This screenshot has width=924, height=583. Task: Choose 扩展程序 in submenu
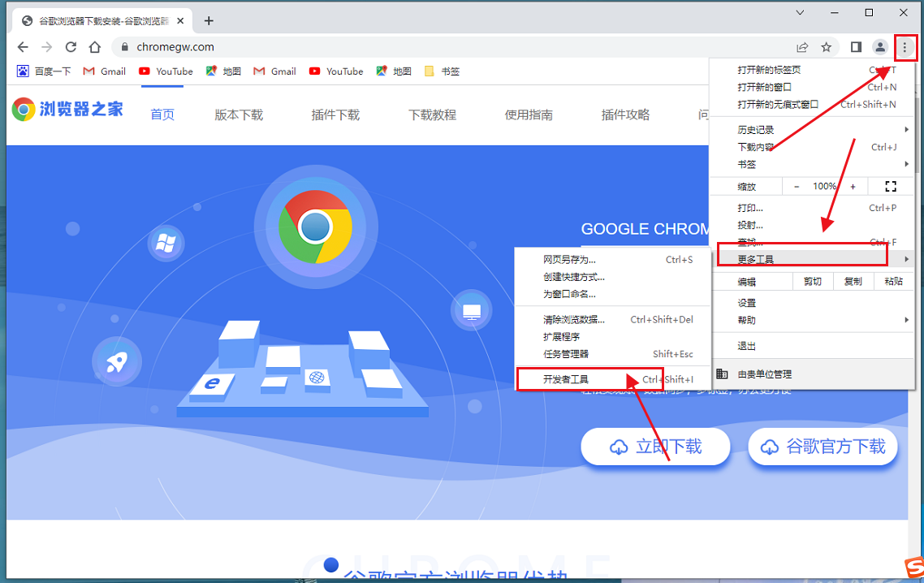[613, 337]
